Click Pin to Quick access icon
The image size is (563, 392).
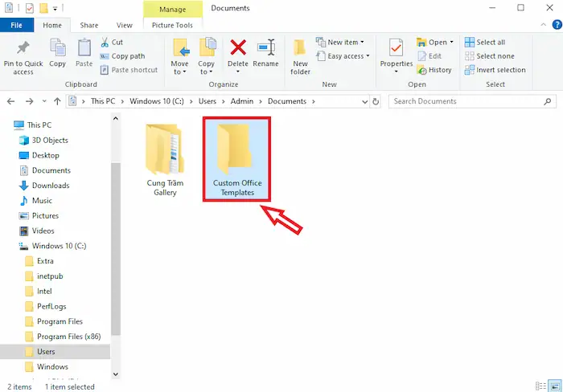click(23, 47)
